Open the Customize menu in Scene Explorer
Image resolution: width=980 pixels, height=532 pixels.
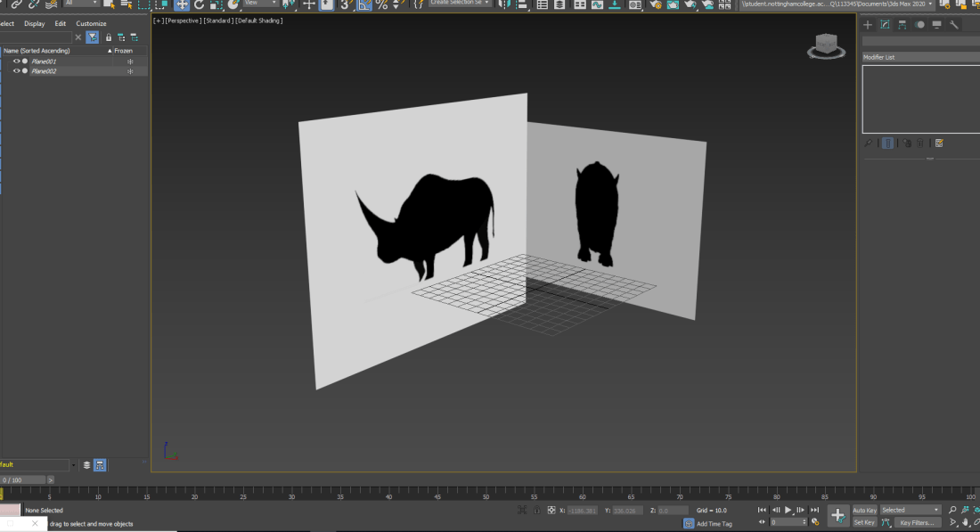click(x=91, y=24)
